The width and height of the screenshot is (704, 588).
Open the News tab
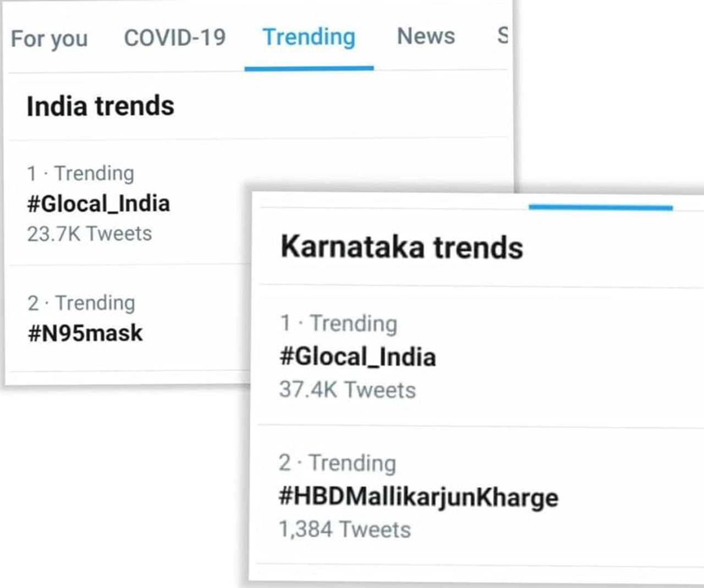coord(426,36)
